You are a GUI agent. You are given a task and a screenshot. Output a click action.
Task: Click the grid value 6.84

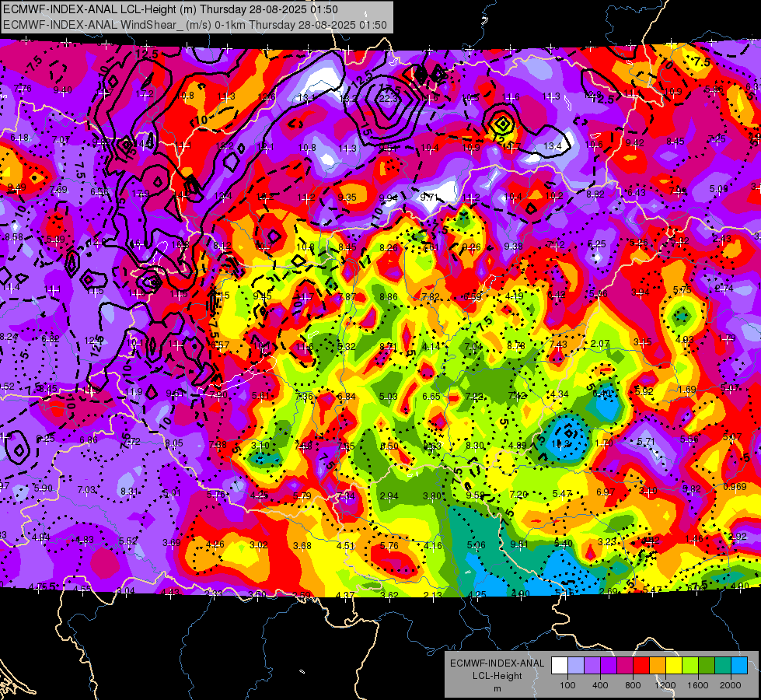point(347,397)
